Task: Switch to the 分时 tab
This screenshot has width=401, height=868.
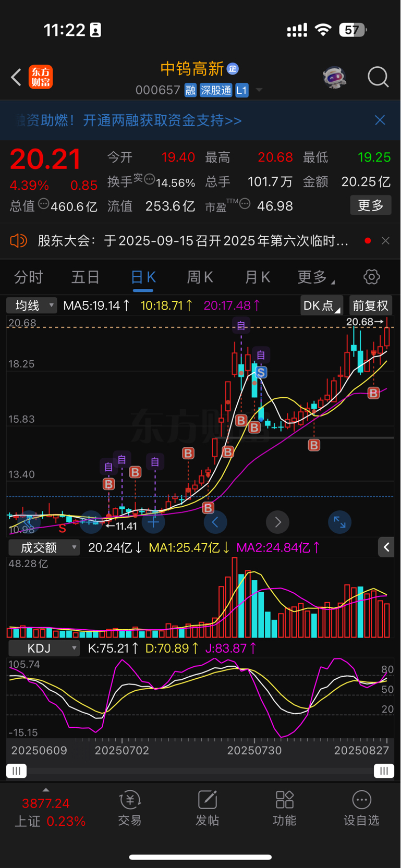Action: [28, 277]
